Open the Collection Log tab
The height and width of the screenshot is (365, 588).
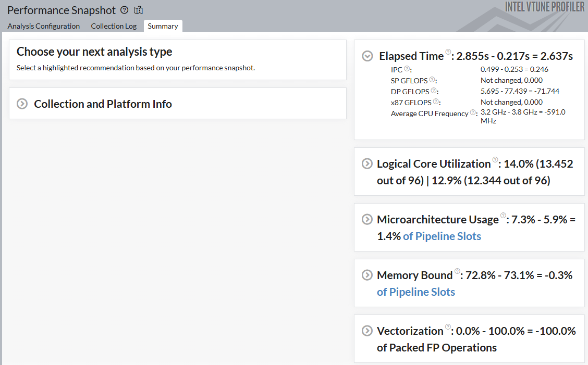114,26
